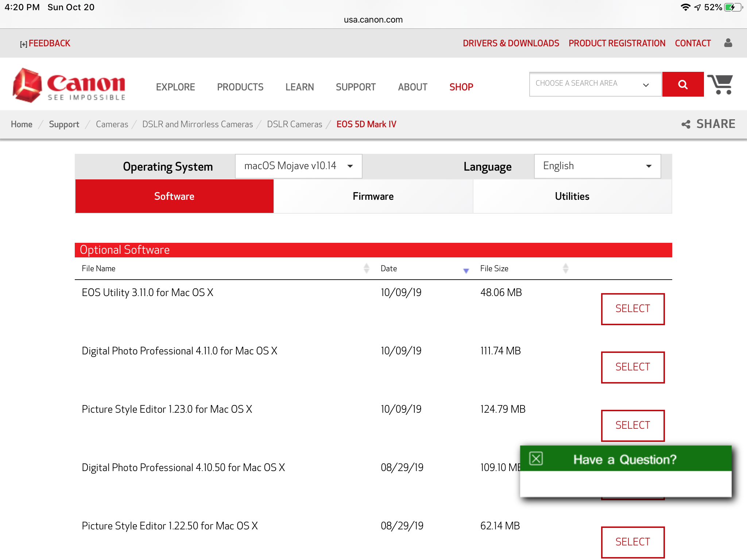Switch to the Firmware tab
This screenshot has height=560, width=747.
(x=373, y=196)
